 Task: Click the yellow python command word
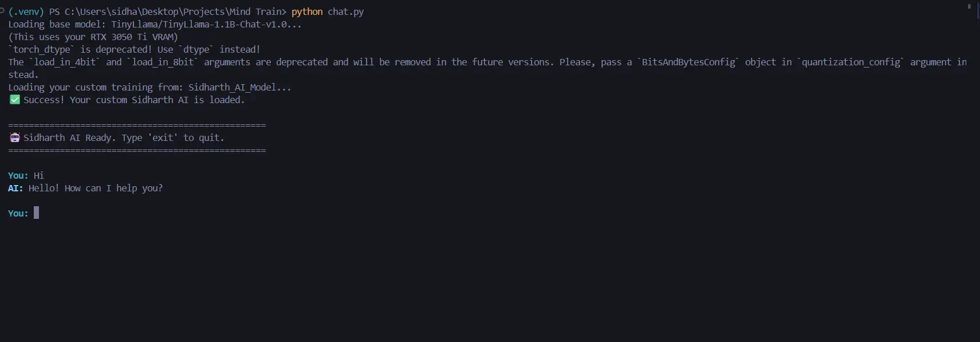[x=307, y=11]
